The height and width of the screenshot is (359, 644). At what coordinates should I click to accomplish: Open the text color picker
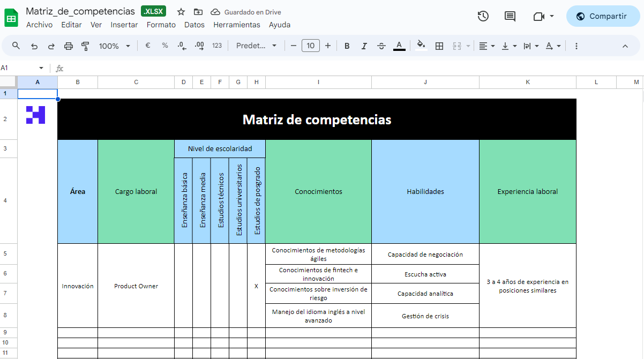click(399, 46)
